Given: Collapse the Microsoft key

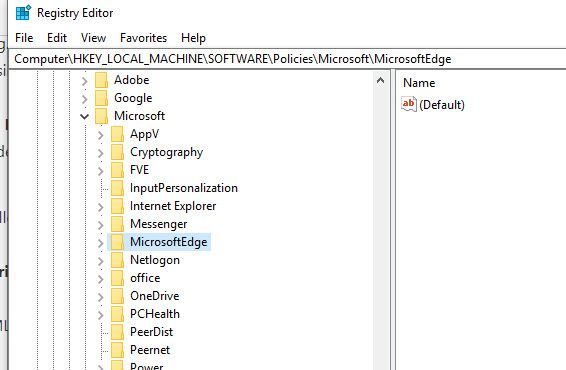Looking at the screenshot, I should (84, 117).
